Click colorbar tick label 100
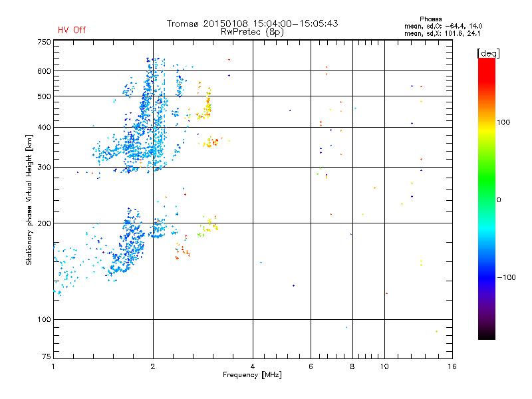Image resolution: width=532 pixels, height=399 pixels. coord(503,122)
